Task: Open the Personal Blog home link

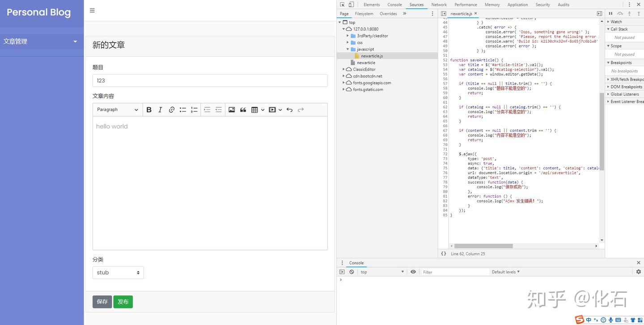Action: [x=38, y=12]
